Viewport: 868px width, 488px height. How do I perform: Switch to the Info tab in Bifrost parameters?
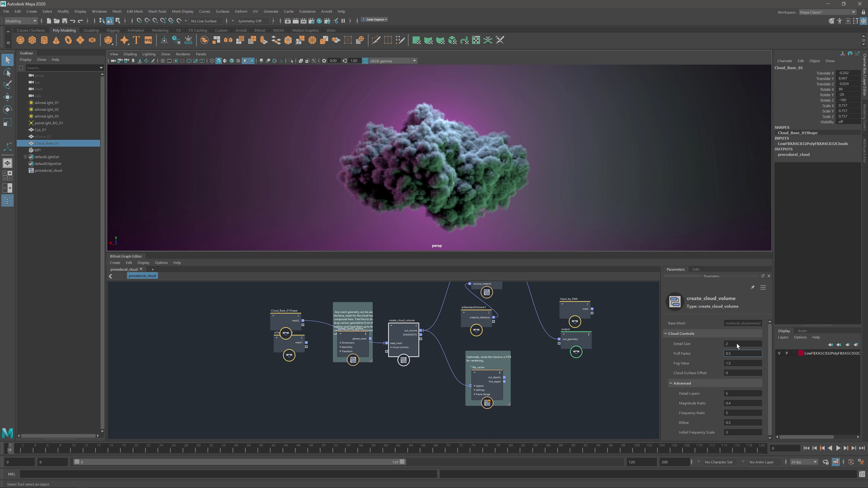pyautogui.click(x=696, y=270)
